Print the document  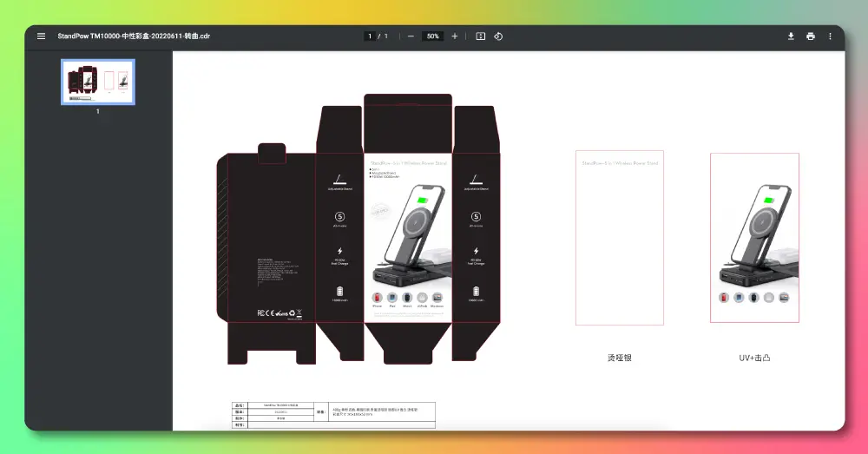tap(811, 36)
